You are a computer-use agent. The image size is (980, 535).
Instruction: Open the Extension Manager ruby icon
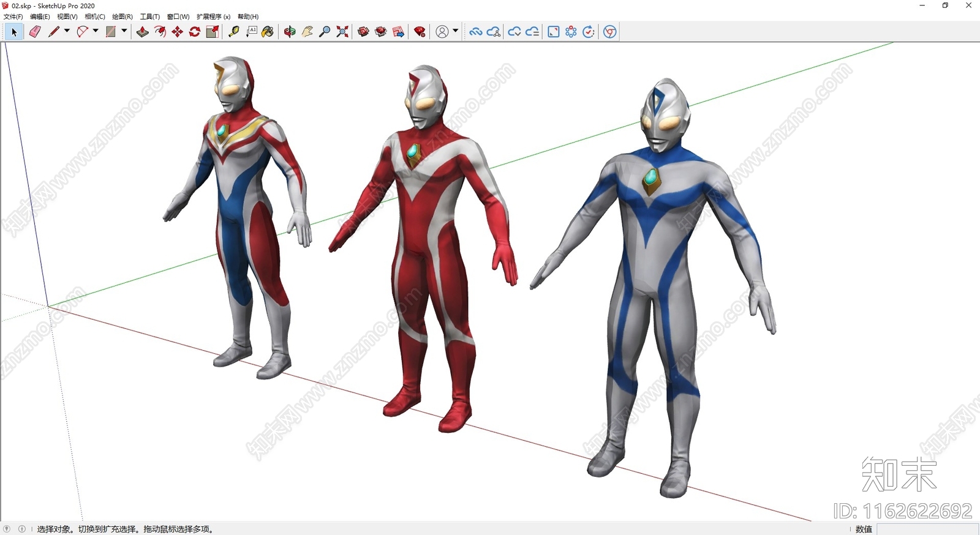(x=420, y=32)
